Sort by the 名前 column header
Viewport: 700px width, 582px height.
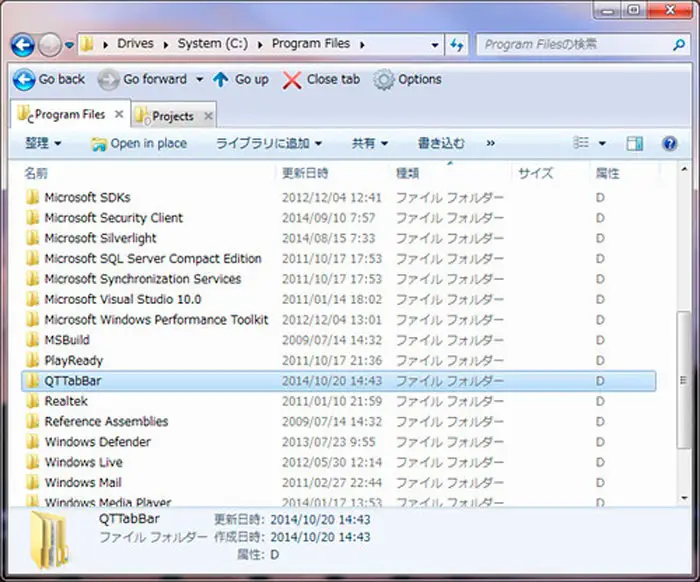pyautogui.click(x=36, y=173)
